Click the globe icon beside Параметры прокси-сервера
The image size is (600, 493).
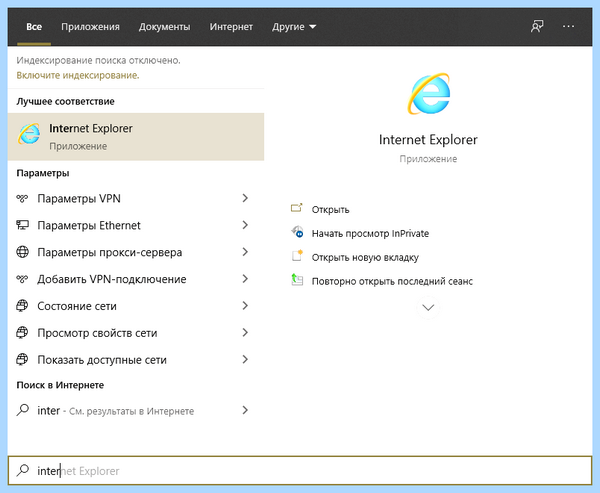pos(22,252)
